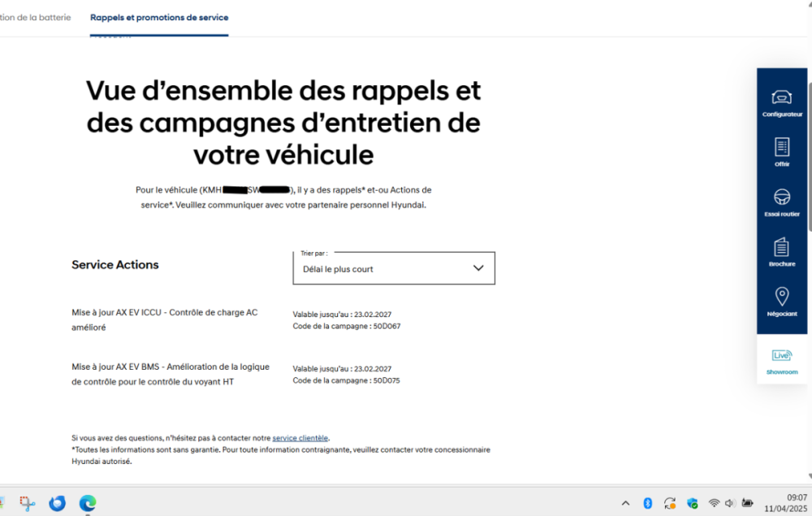Screen dimensions: 812x516
Task: Open the Wi-Fi network tray icon
Action: [714, 503]
